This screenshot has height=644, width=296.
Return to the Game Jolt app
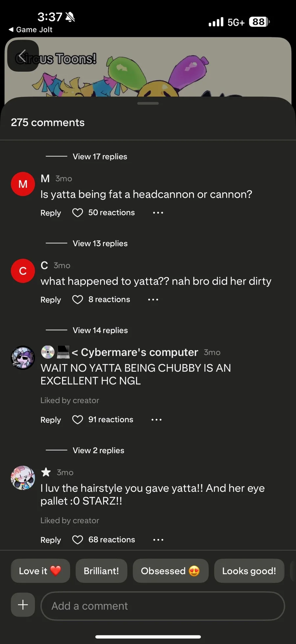pyautogui.click(x=30, y=30)
